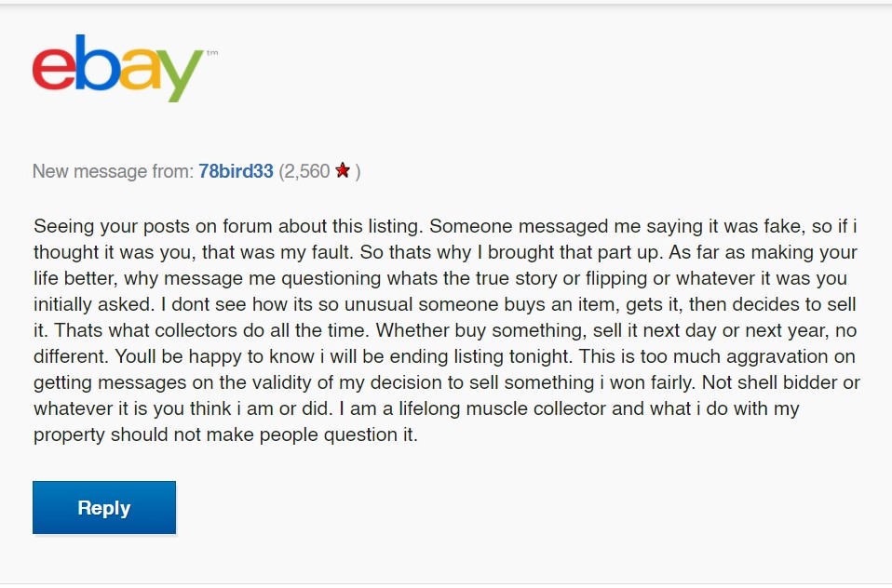Screen dimensions: 892x588
Task: Click the line starting "it. Thats what collectors"
Action: (x=445, y=330)
